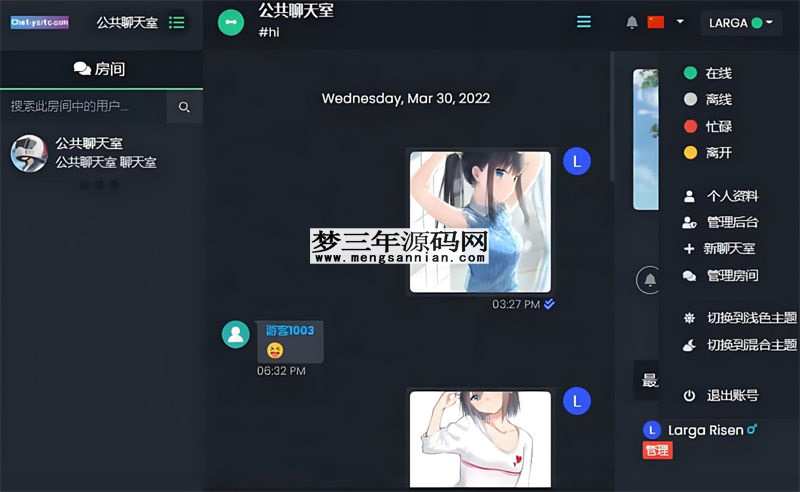Set status to 忙碌 (busy)
The width and height of the screenshot is (800, 492).
tap(708, 126)
